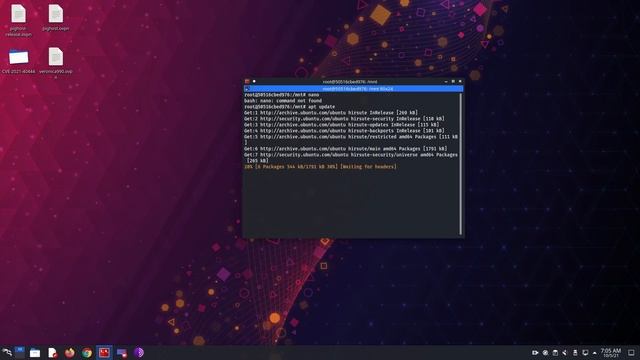Open the round updates tray icon
The image size is (640, 360).
[x=545, y=353]
